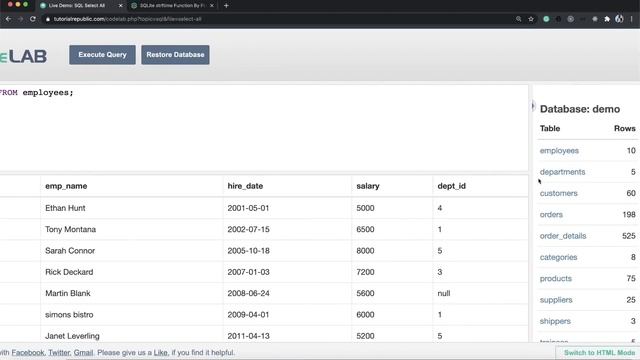This screenshot has width=640, height=360.
Task: Bookmark this page with star icon
Action: (x=531, y=19)
